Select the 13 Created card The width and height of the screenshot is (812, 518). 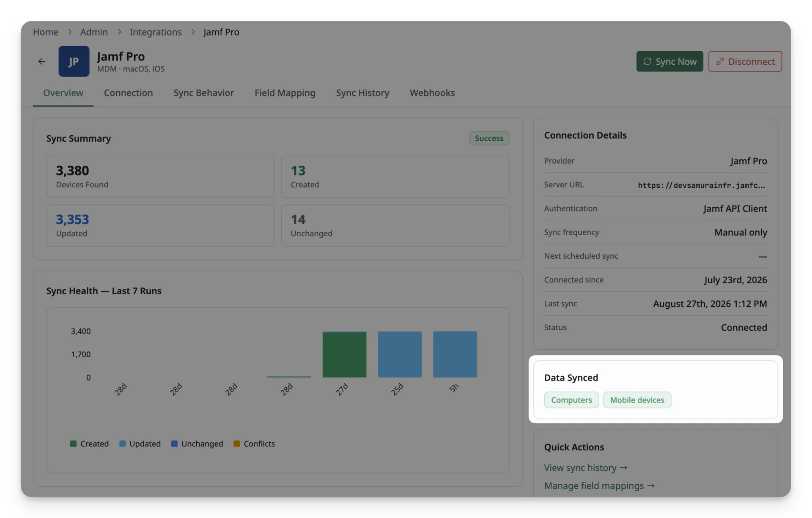[395, 177]
